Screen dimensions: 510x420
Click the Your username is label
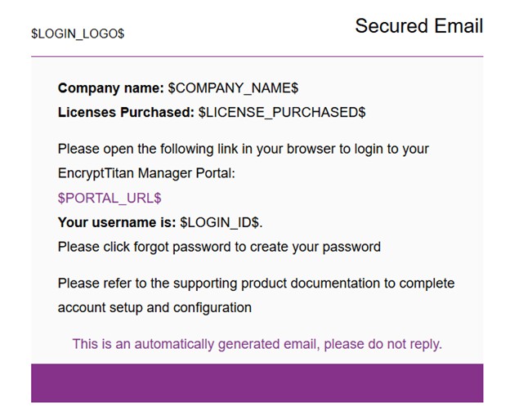(x=117, y=222)
